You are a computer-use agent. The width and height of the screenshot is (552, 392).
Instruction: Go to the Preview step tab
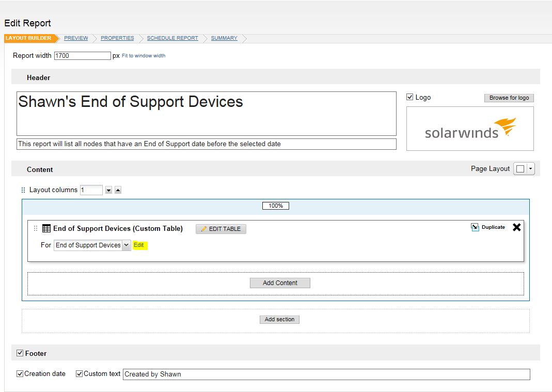click(76, 38)
